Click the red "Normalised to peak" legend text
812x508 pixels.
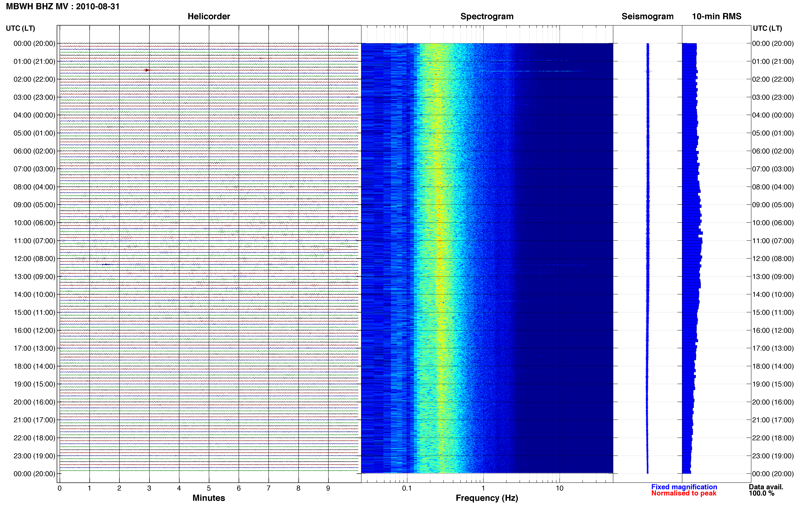pyautogui.click(x=684, y=493)
